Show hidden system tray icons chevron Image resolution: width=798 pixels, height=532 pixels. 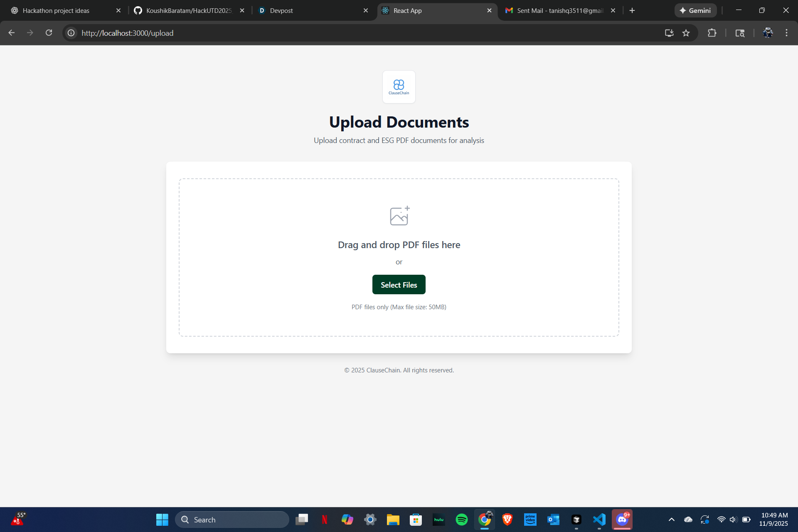pos(671,520)
